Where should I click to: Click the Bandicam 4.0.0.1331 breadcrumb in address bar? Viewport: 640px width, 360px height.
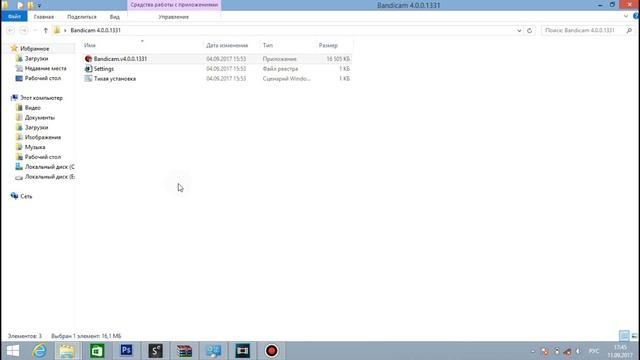pyautogui.click(x=95, y=30)
